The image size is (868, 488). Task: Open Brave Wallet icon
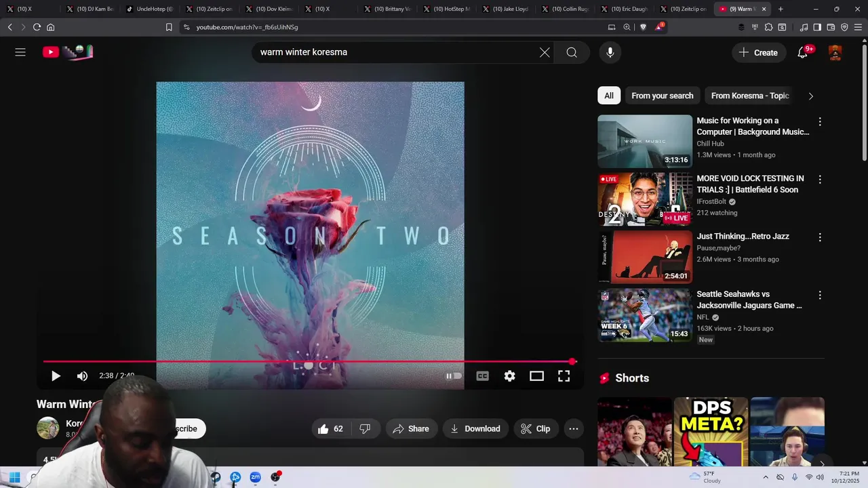click(x=831, y=27)
